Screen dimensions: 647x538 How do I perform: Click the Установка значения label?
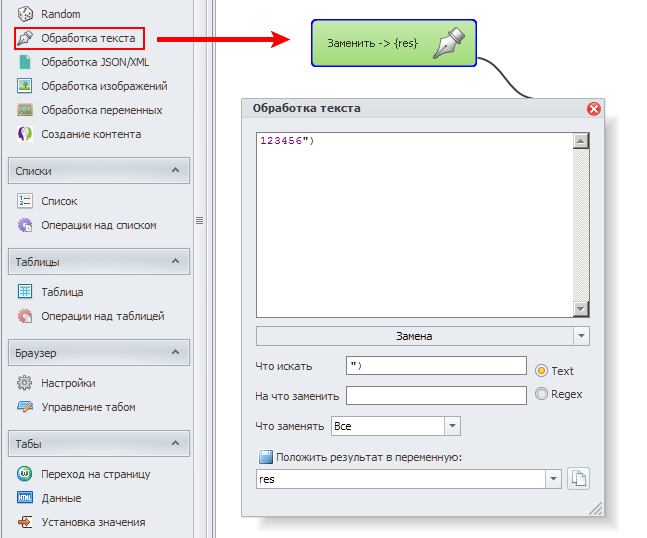(x=93, y=522)
